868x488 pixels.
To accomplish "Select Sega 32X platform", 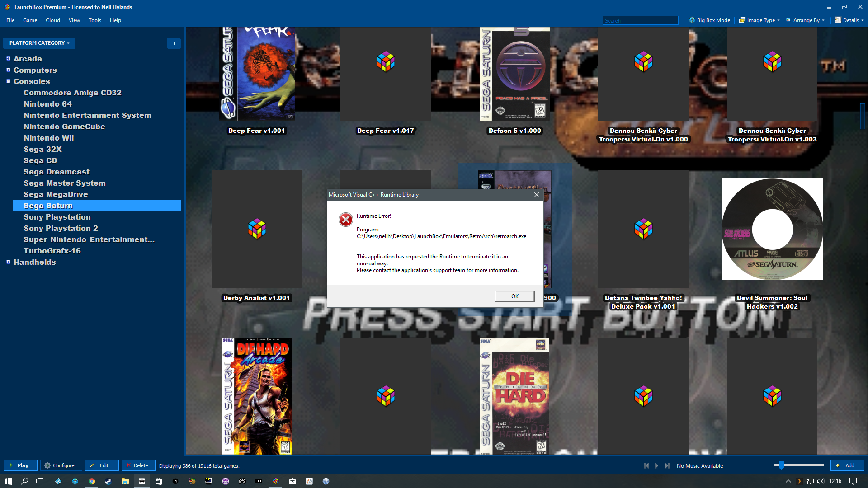I will [x=42, y=149].
